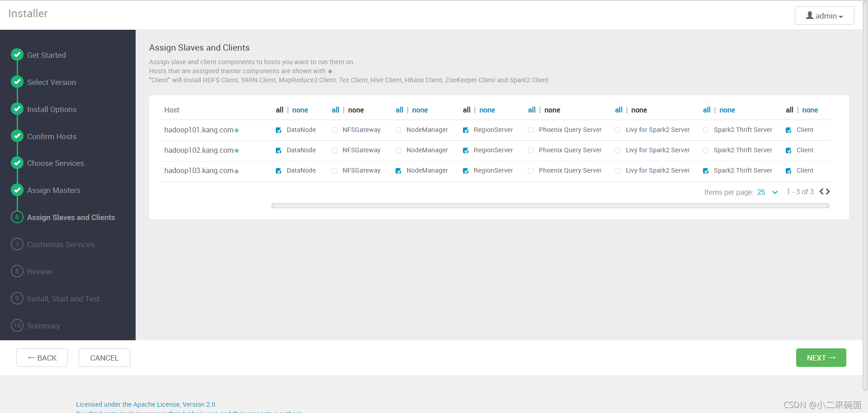Click the Assign Masters checkmark icon
868x413 pixels.
pyautogui.click(x=17, y=190)
